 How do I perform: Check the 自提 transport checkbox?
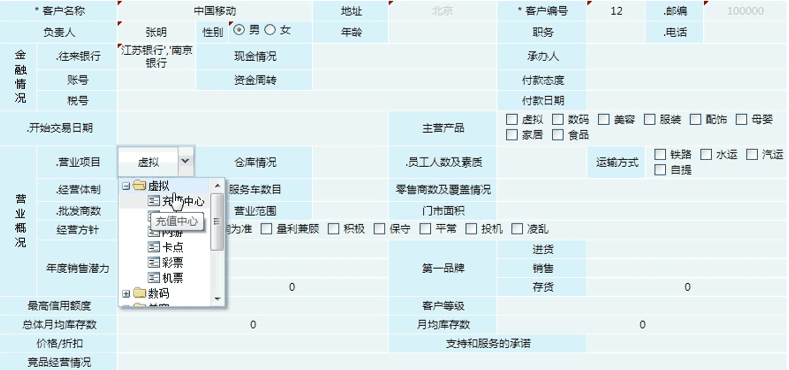tap(660, 170)
